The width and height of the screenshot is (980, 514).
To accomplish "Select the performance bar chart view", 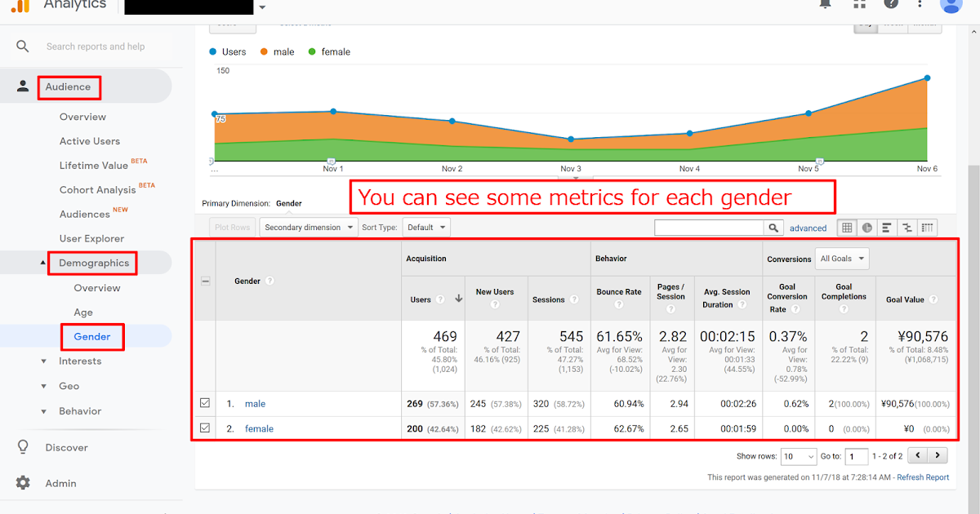I will click(x=885, y=228).
